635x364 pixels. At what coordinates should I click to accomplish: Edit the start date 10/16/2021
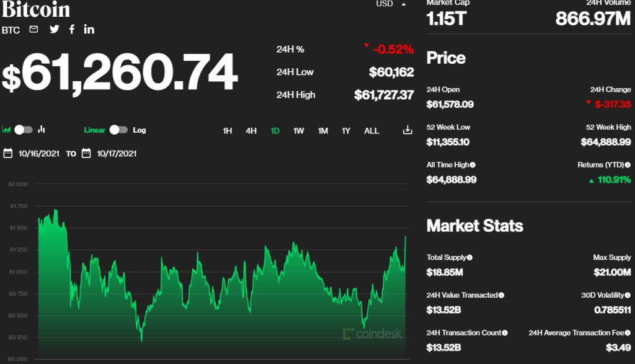point(39,153)
